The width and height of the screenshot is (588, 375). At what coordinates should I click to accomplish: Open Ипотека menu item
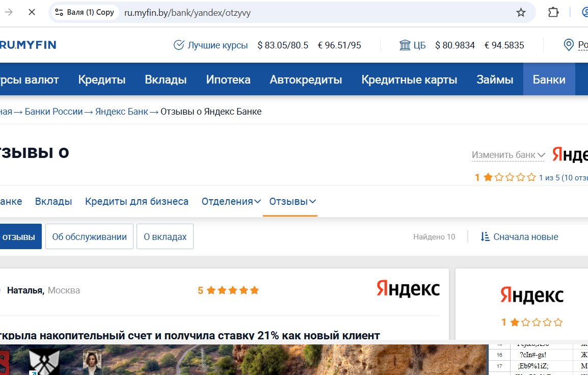[x=228, y=79]
